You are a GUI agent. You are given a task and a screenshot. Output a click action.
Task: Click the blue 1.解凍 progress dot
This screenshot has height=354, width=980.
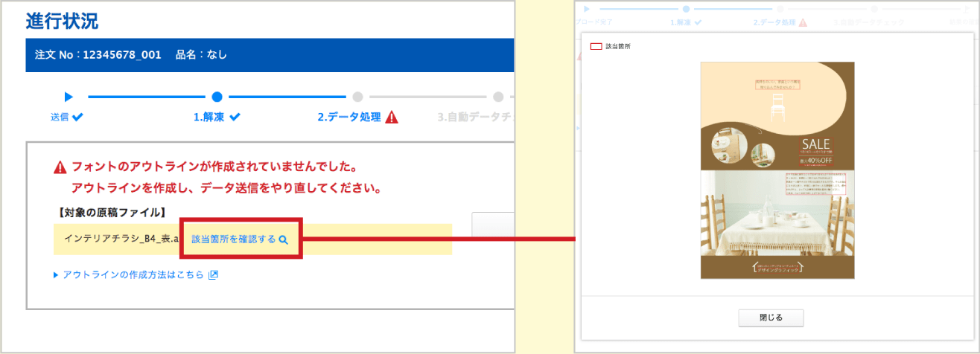tap(217, 97)
